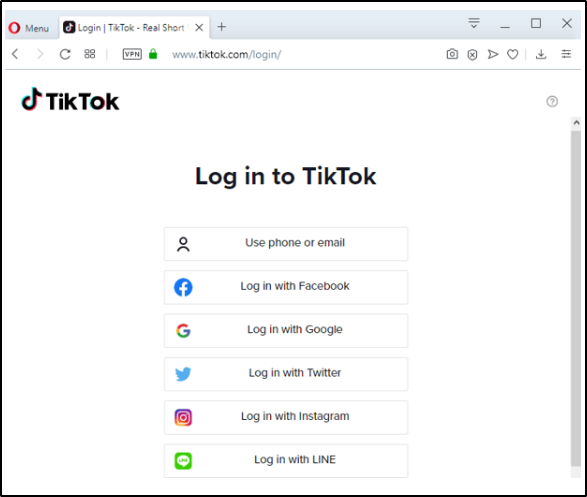Open the help question mark icon
This screenshot has width=587, height=497.
click(552, 101)
